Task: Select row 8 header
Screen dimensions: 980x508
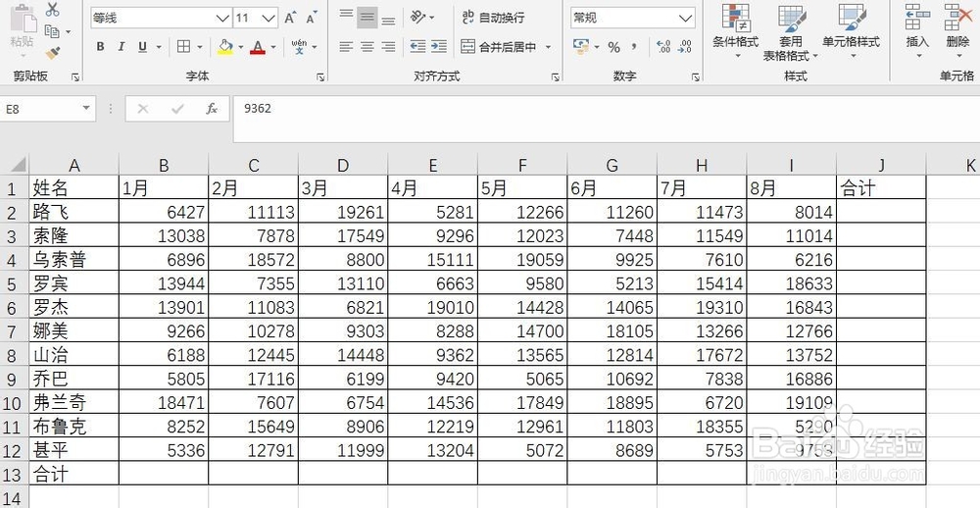Action: 14,355
